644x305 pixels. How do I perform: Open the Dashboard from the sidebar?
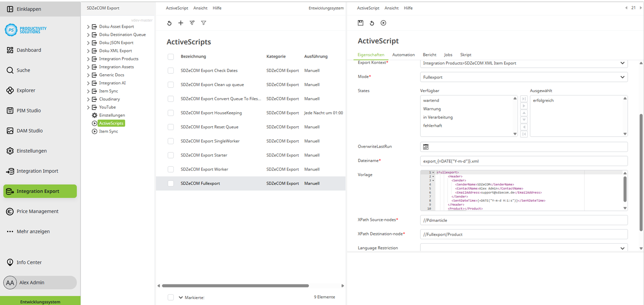[30, 50]
